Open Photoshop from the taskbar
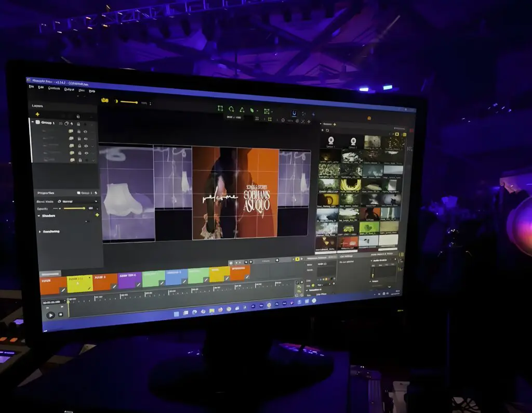The height and width of the screenshot is (413, 532). (277, 304)
